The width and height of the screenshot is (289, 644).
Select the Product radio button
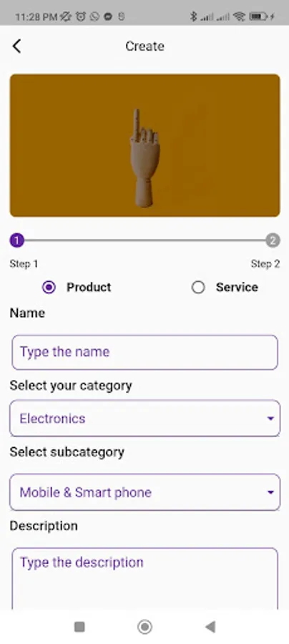click(x=49, y=287)
